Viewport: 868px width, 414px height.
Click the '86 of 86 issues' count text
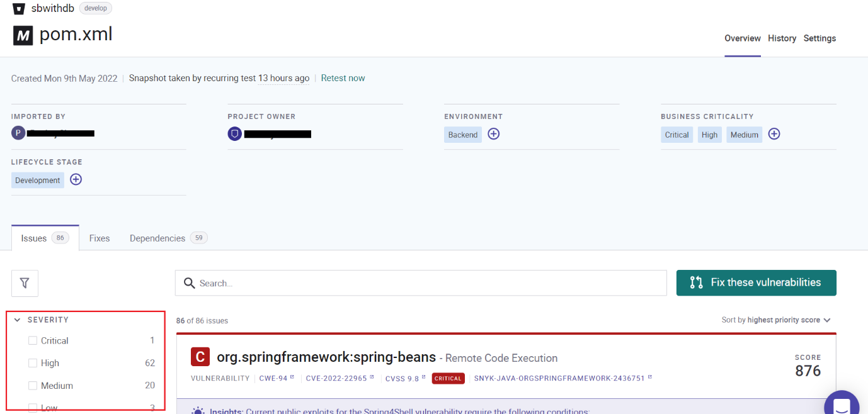tap(202, 320)
